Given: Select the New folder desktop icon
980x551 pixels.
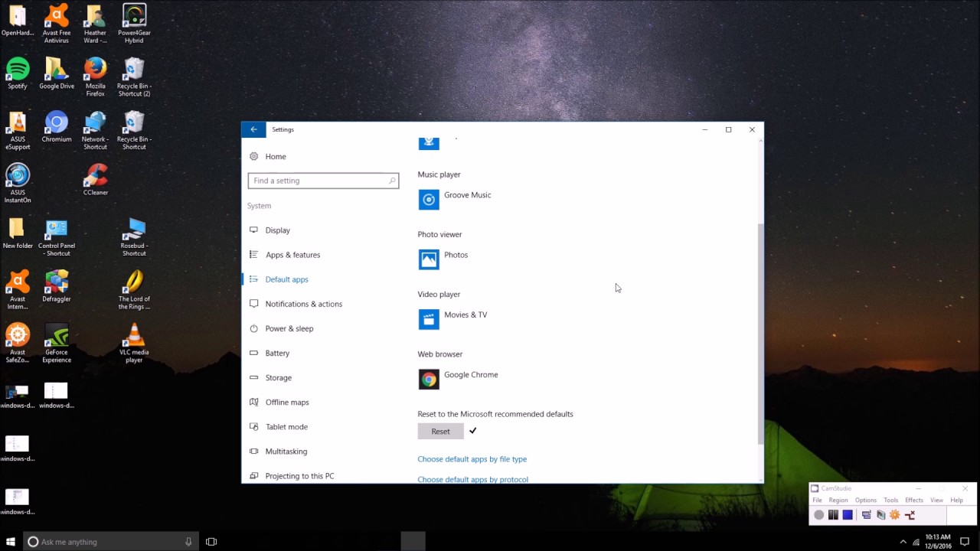Looking at the screenshot, I should tap(18, 233).
